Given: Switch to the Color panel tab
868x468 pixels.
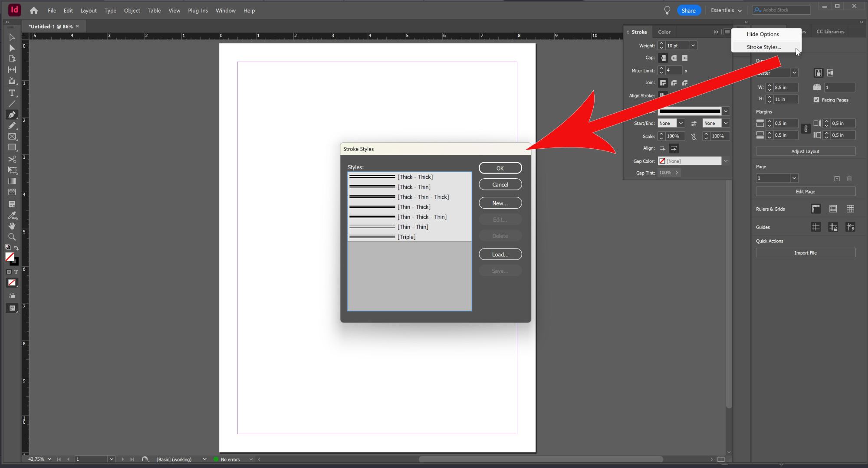Looking at the screenshot, I should pos(664,32).
